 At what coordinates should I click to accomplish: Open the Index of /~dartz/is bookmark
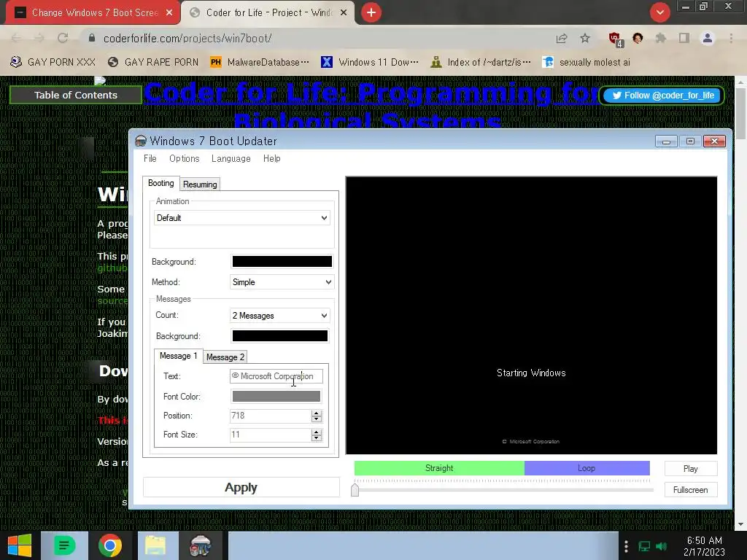481,62
